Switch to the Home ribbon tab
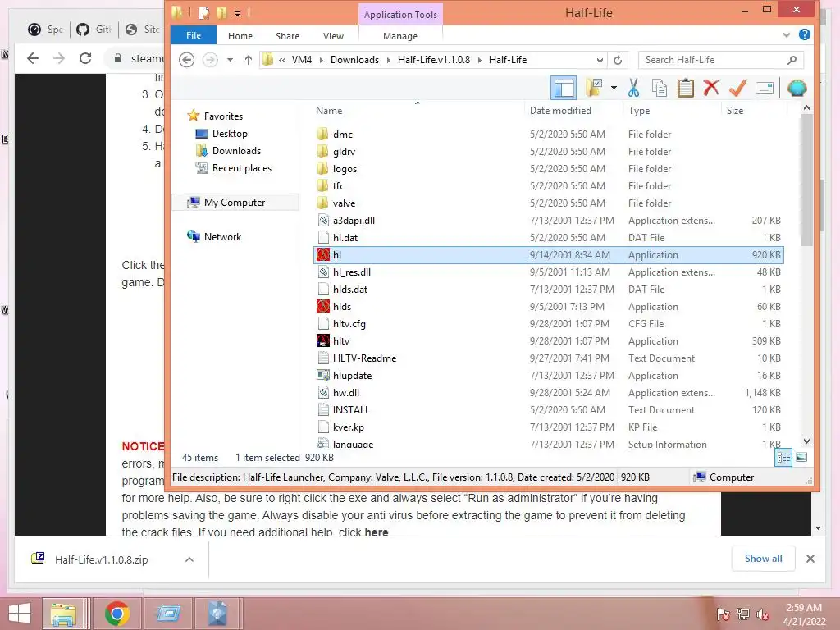Viewport: 840px width, 630px height. pos(240,36)
